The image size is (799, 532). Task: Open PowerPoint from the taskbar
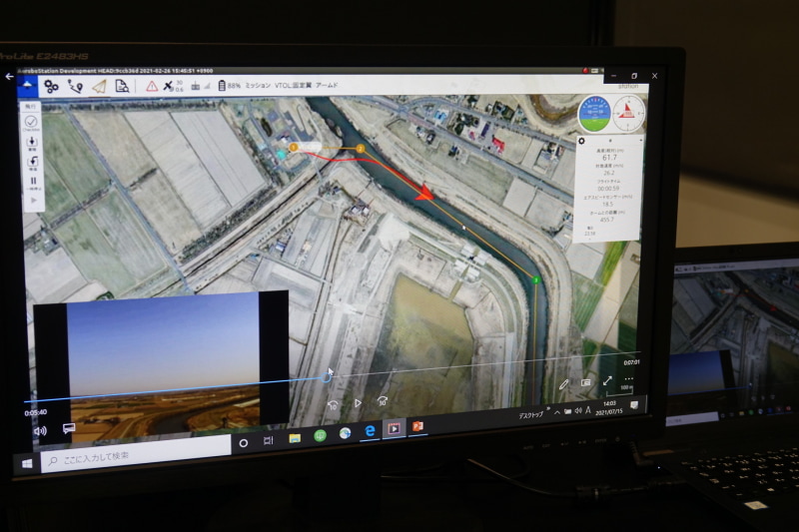(417, 426)
